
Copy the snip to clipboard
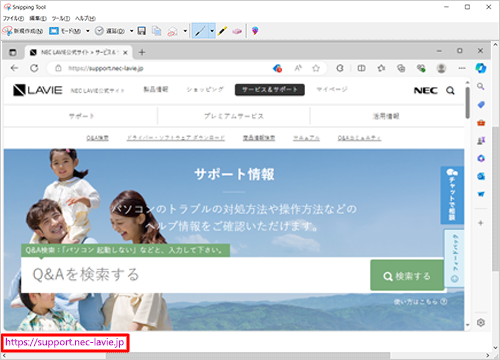[156, 31]
